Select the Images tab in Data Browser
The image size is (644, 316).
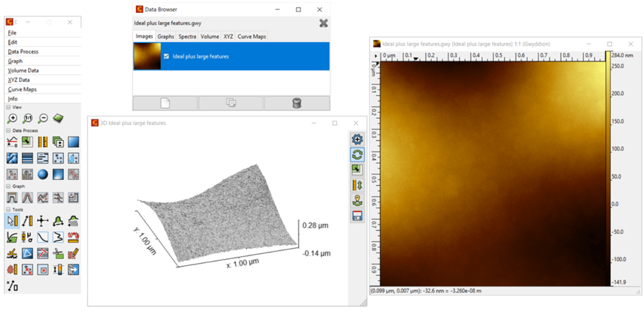(x=144, y=36)
